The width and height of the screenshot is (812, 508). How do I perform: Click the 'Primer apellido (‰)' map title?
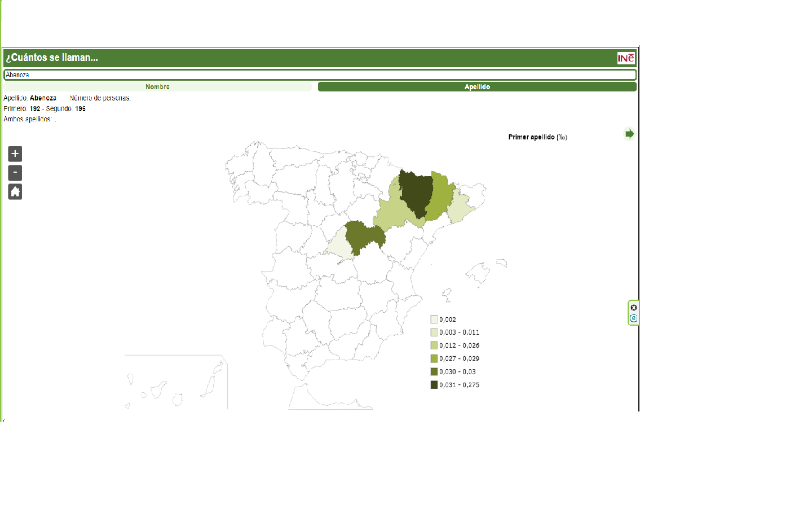(537, 137)
